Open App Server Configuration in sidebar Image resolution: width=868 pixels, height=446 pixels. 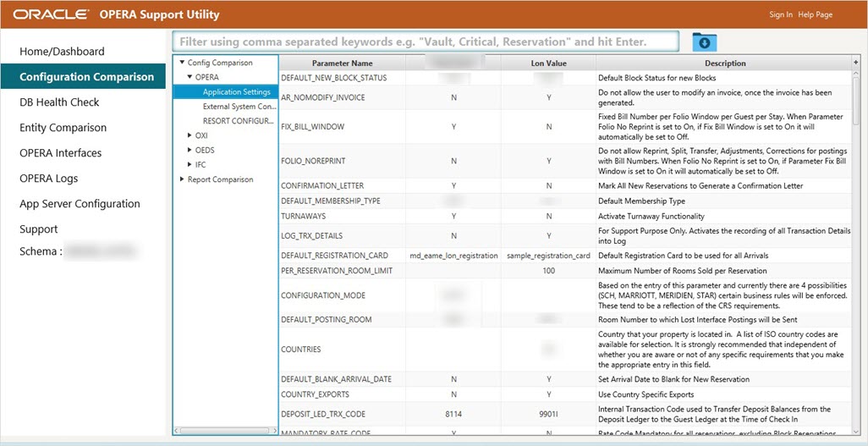point(80,203)
